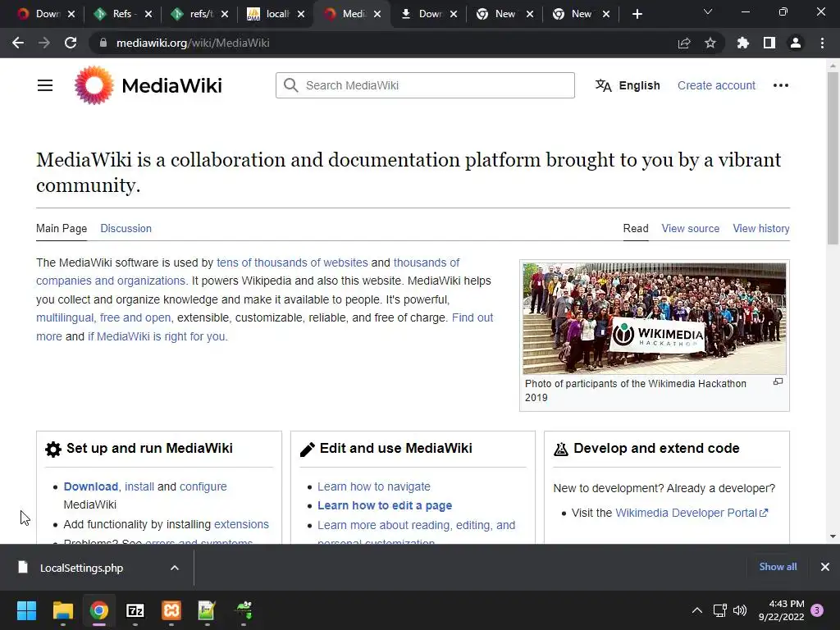Click the network tray icon
840x630 pixels.
pos(719,610)
